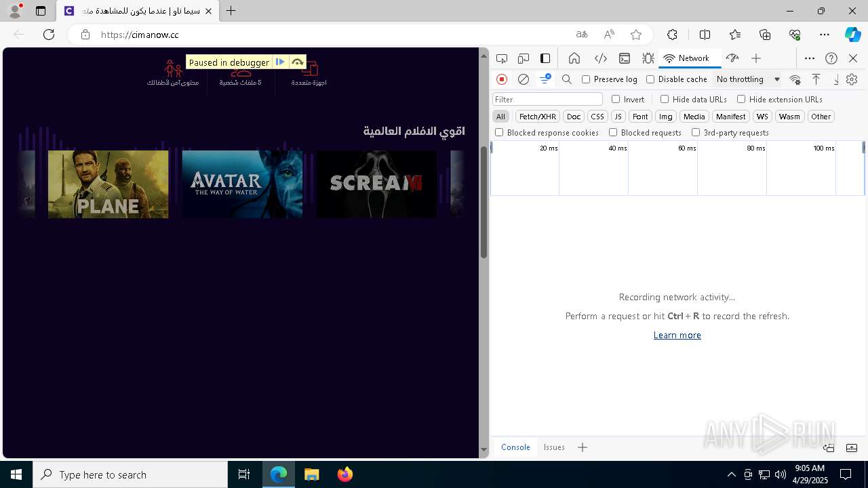This screenshot has width=868, height=488.
Task: Open the Console panel icon in toolbar
Action: pyautogui.click(x=625, y=58)
